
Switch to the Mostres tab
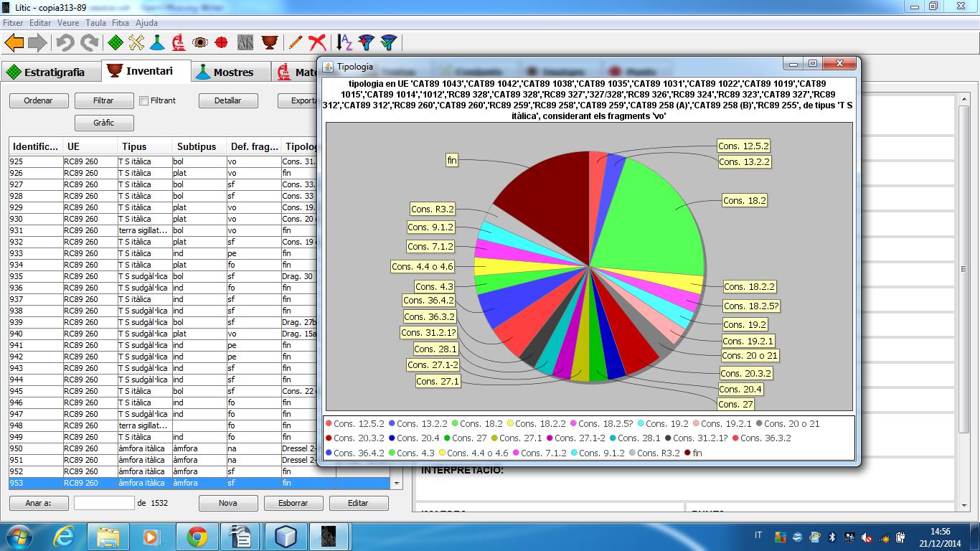point(225,72)
